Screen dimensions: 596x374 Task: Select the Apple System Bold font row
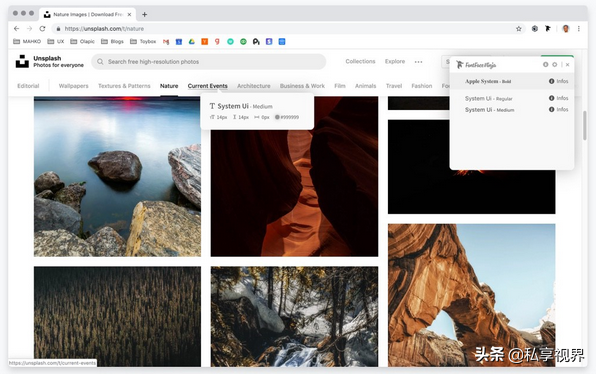pyautogui.click(x=512, y=81)
